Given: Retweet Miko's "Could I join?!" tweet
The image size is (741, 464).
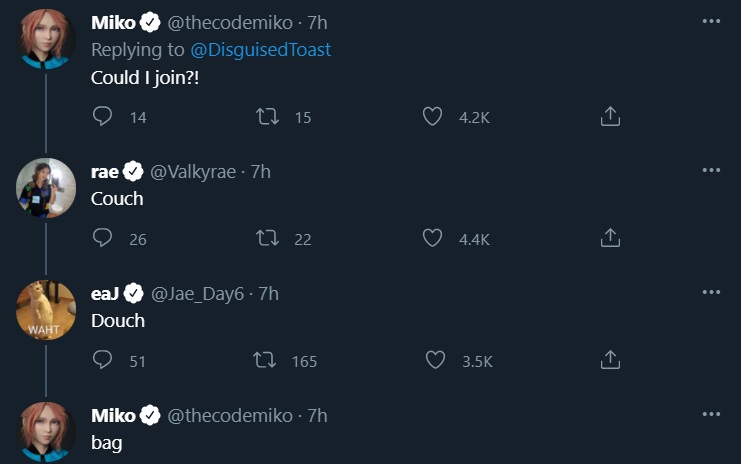Looking at the screenshot, I should (x=268, y=117).
